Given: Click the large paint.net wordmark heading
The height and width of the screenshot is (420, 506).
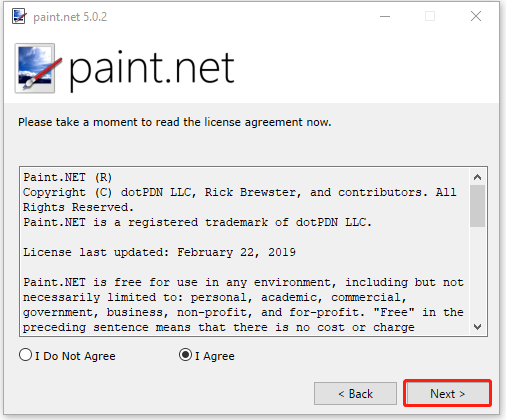Looking at the screenshot, I should (152, 69).
